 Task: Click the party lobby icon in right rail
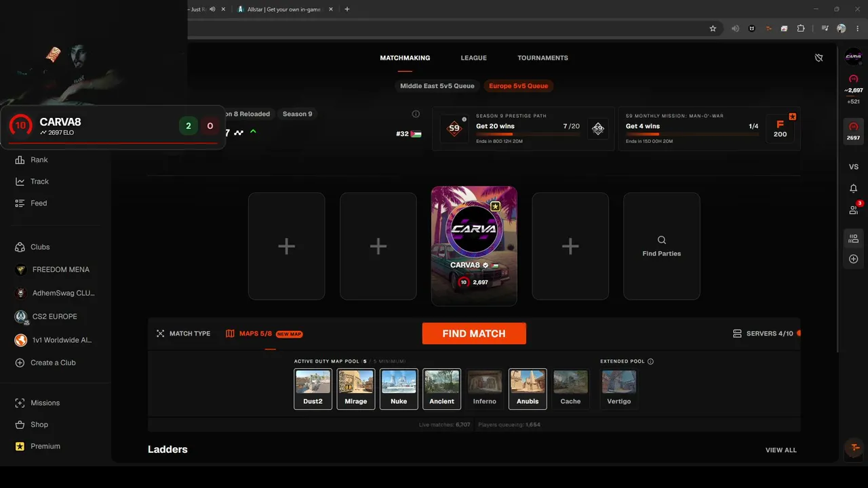coord(854,239)
